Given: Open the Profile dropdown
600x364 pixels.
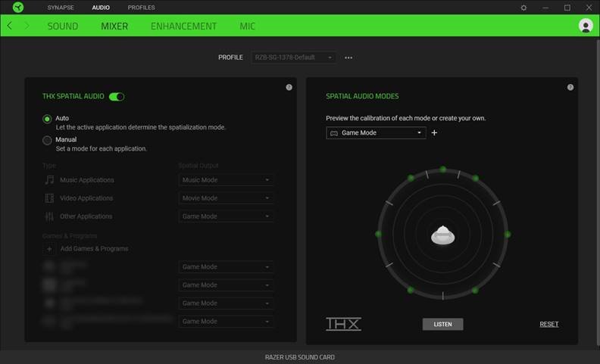Looking at the screenshot, I should tap(294, 58).
